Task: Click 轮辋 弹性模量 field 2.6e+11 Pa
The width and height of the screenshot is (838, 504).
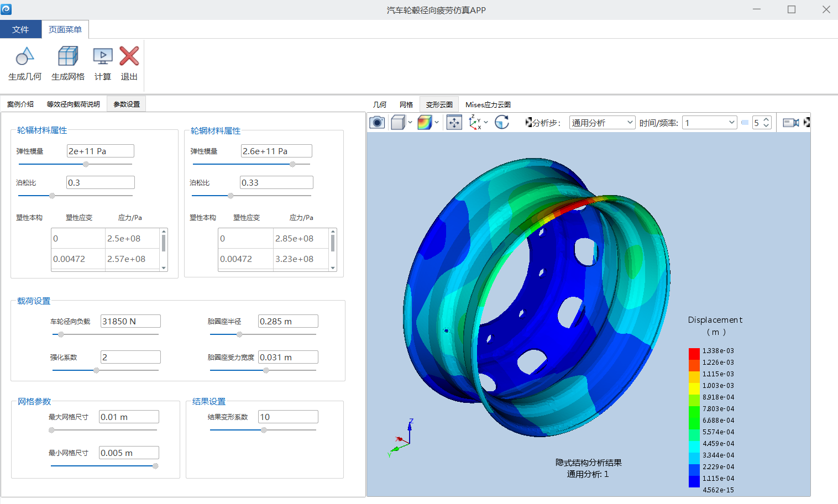Action: (276, 151)
